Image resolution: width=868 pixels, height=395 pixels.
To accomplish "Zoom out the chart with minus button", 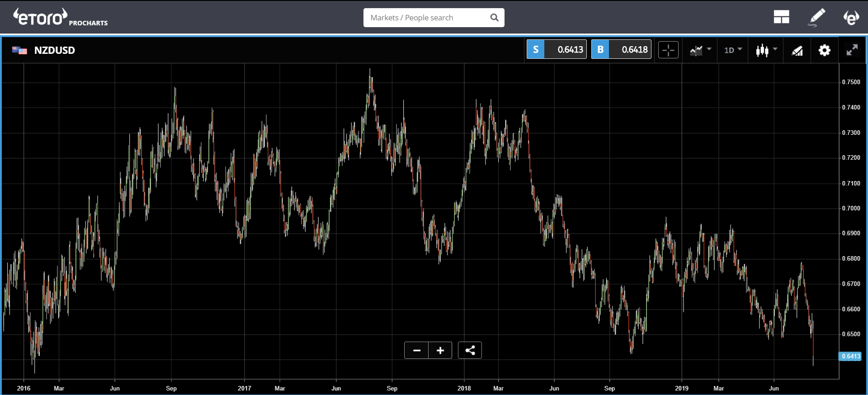I will click(x=416, y=350).
